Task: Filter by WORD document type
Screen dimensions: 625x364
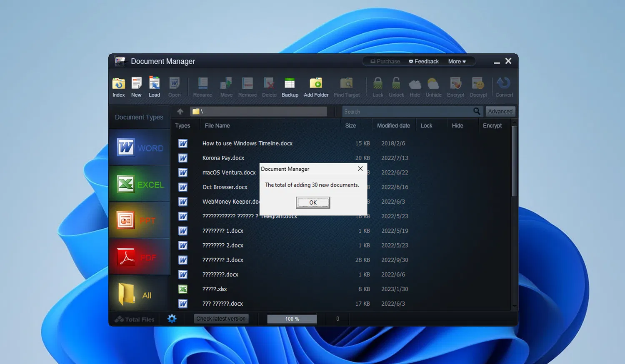Action: 140,147
